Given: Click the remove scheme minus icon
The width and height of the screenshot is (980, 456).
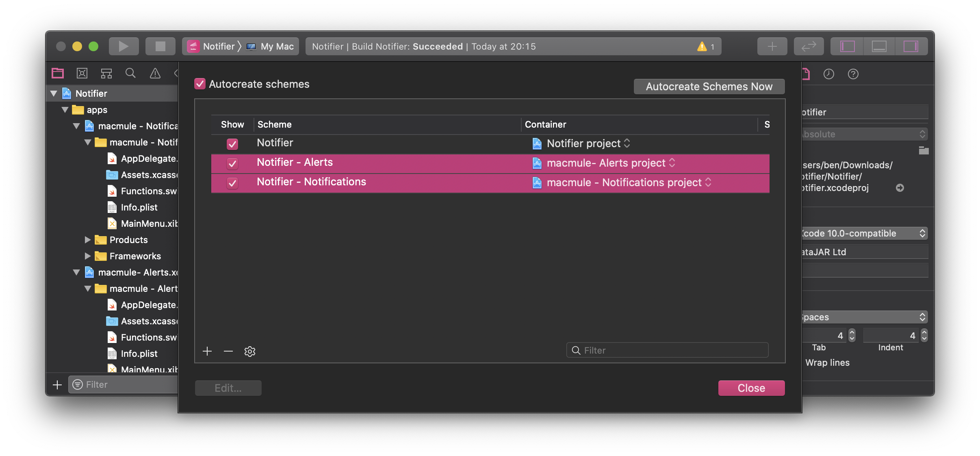Looking at the screenshot, I should click(x=228, y=351).
